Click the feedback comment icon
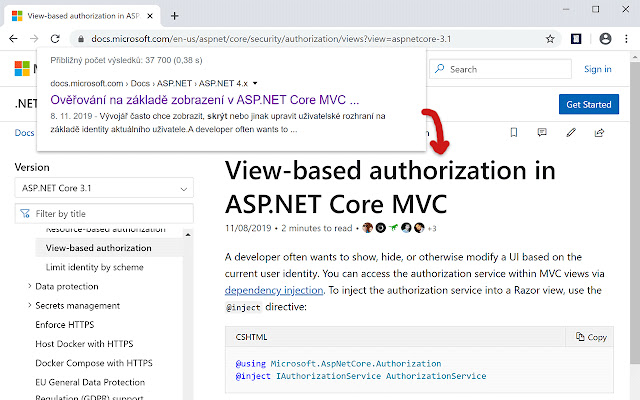This screenshot has height=400, width=640. (x=542, y=132)
